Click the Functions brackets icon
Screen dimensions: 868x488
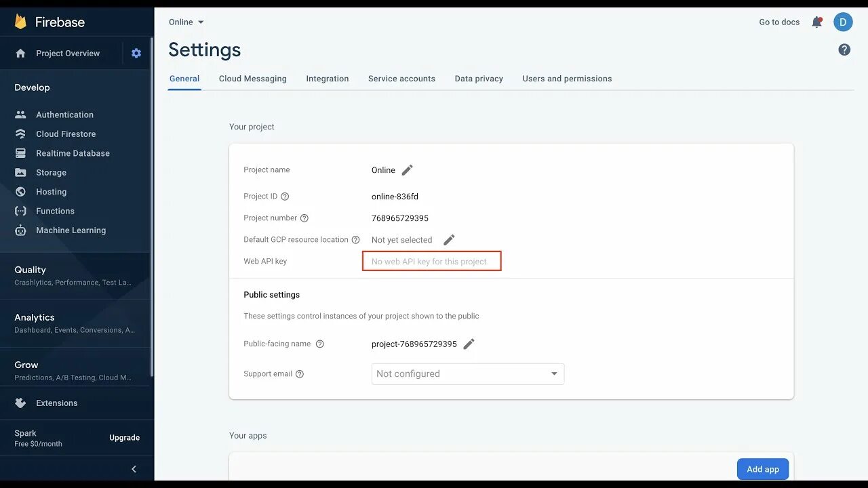click(x=20, y=211)
